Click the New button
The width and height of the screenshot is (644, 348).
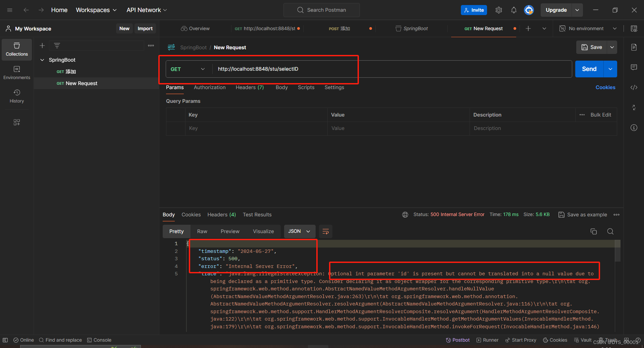tap(124, 28)
